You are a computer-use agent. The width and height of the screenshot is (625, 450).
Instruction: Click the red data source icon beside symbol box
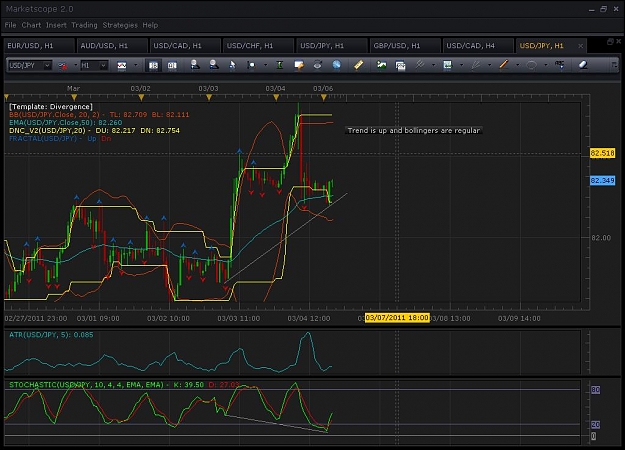click(x=63, y=65)
